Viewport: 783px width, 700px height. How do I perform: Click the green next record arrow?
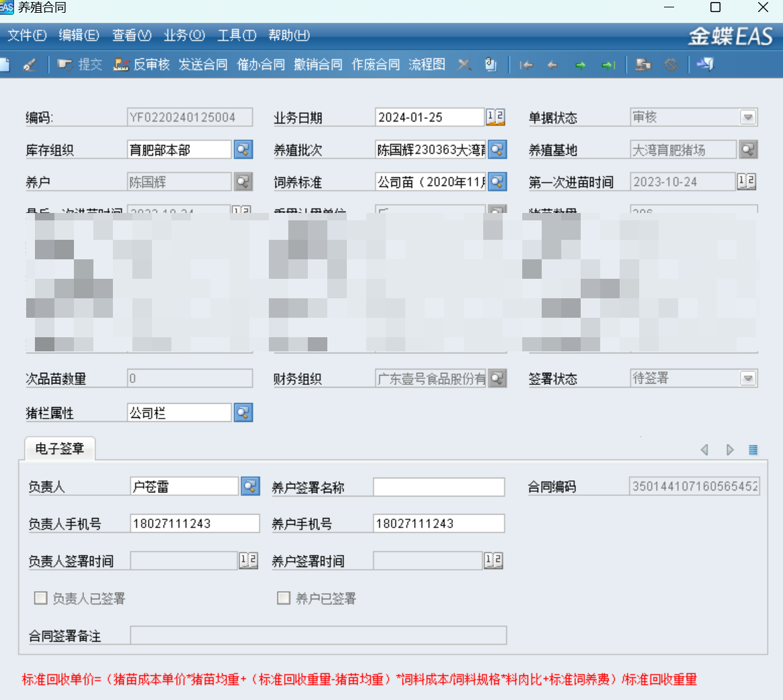point(580,65)
